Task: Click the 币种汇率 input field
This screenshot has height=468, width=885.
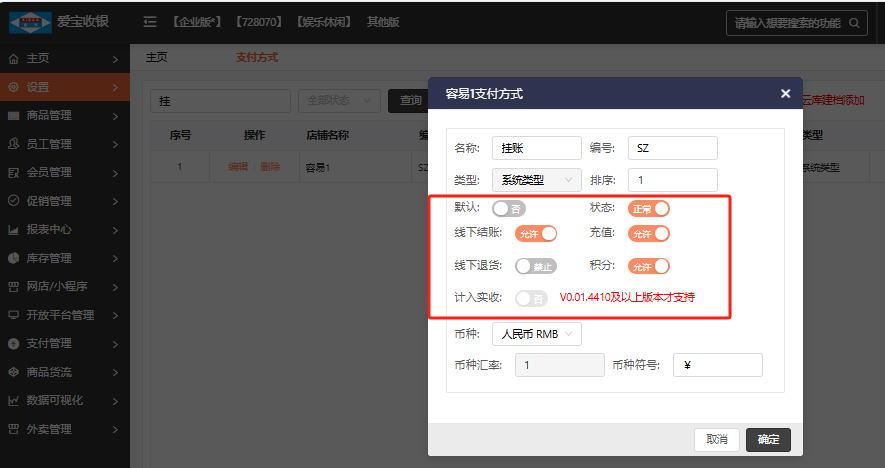Action: (x=560, y=365)
